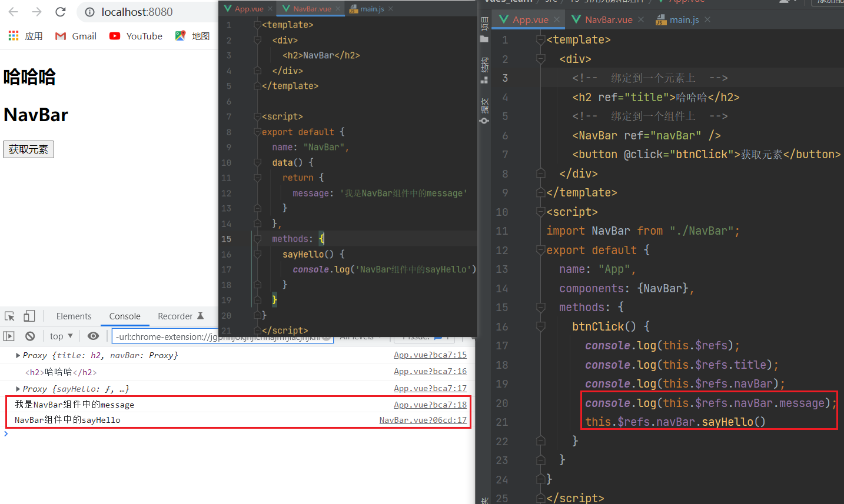This screenshot has height=504, width=844.
Task: Open the App.vue?bca7:15 source link
Action: (x=430, y=355)
